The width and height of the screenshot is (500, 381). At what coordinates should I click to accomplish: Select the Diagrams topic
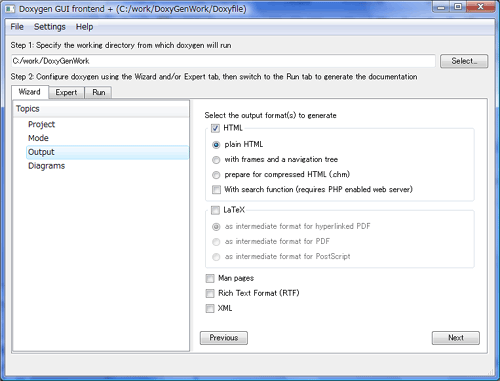click(46, 166)
